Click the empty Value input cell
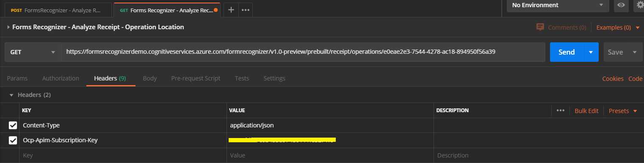 point(330,155)
